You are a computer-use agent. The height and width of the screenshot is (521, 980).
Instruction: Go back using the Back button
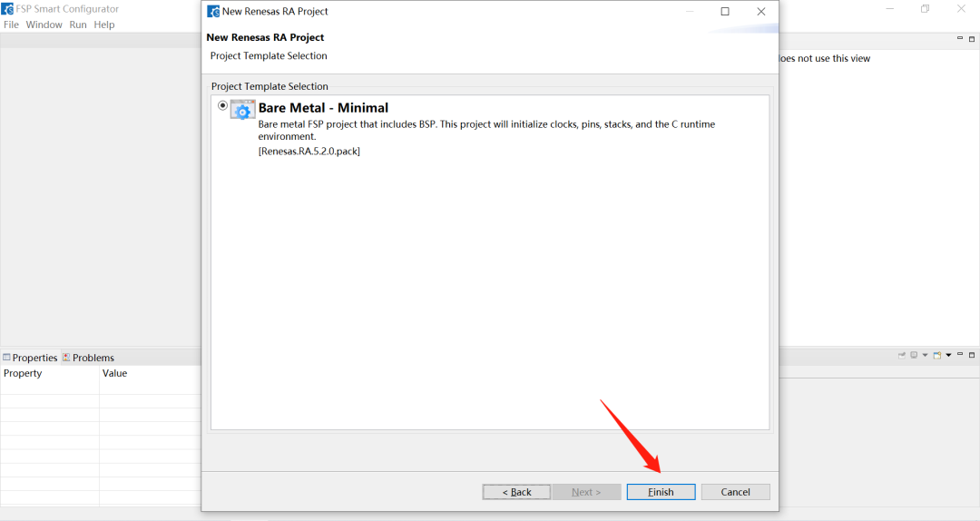(516, 492)
